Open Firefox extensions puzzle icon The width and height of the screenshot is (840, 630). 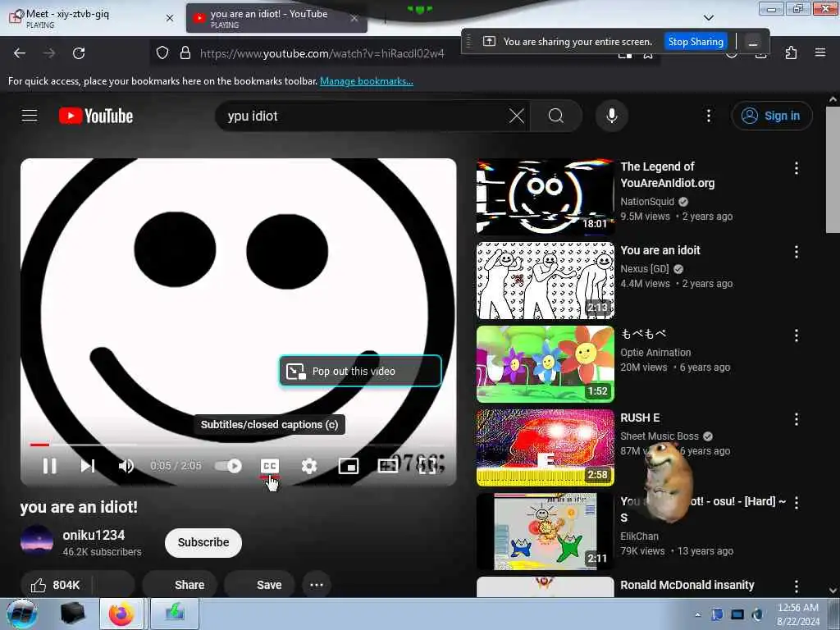[791, 53]
